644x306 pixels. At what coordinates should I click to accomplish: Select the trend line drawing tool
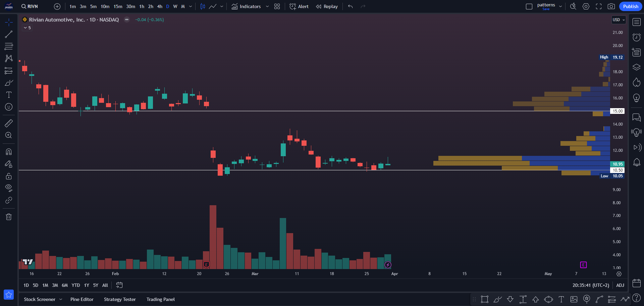9,34
